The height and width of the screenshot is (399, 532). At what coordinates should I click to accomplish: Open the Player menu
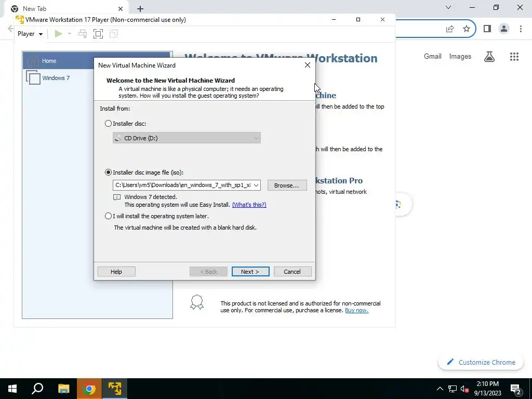point(30,34)
